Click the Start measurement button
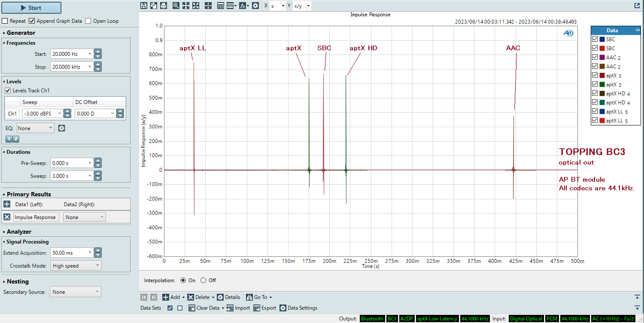Screen dimensions: 644x323 (x=31, y=8)
